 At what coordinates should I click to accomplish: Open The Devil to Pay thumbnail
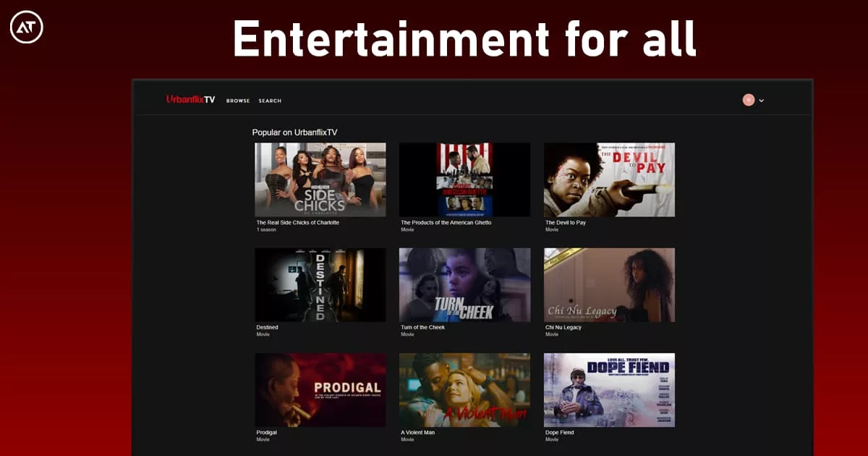click(x=609, y=180)
